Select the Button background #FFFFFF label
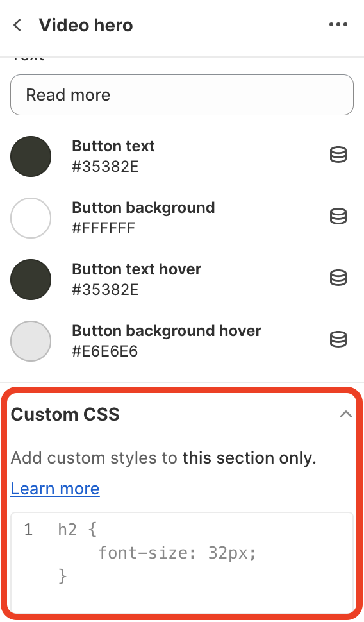Screen dimensions: 364x622 point(143,218)
